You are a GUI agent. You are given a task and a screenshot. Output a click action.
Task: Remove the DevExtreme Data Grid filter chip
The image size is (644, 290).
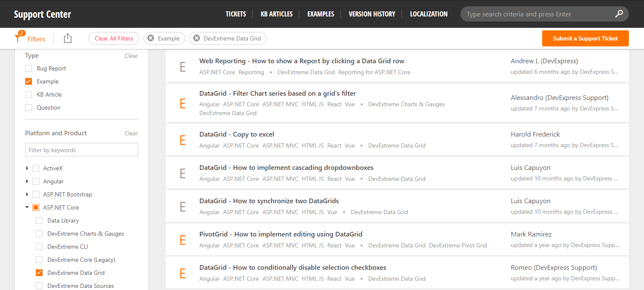pos(197,38)
